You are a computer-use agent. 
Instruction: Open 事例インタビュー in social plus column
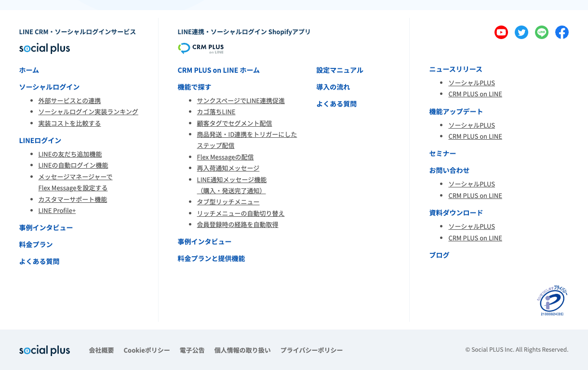click(46, 228)
